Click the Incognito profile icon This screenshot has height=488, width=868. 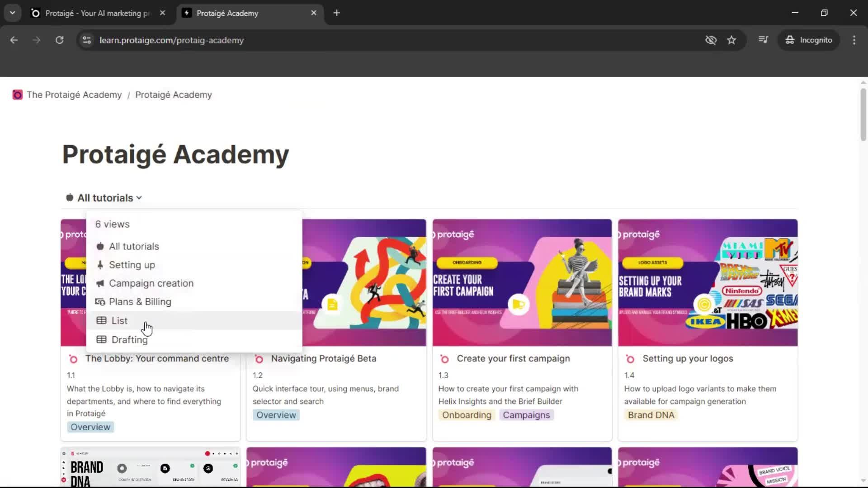[790, 40]
